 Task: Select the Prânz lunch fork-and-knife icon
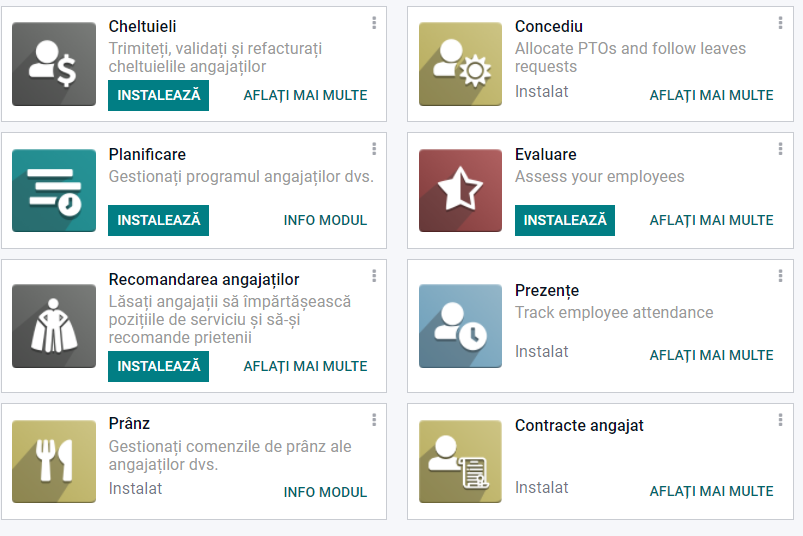point(54,461)
